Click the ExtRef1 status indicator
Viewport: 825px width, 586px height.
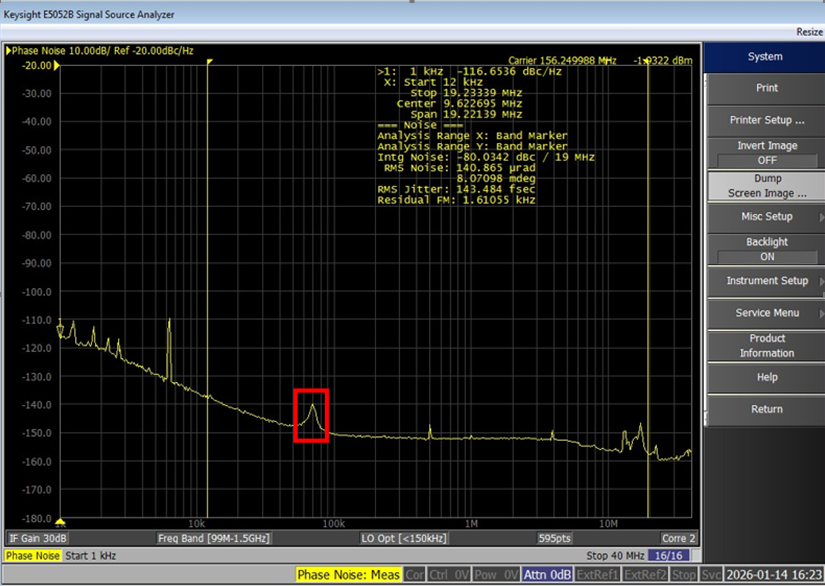pos(597,575)
